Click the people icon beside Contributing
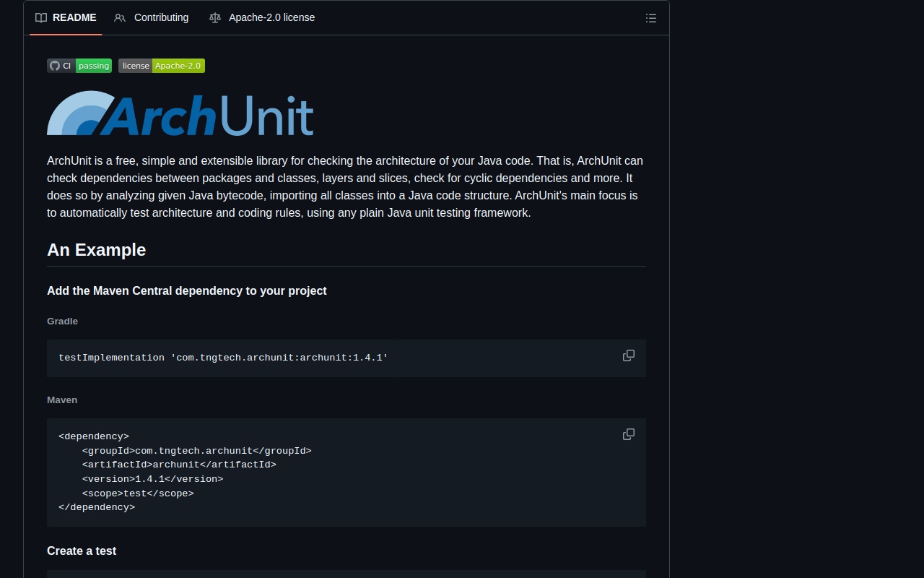The height and width of the screenshot is (578, 924). [120, 17]
